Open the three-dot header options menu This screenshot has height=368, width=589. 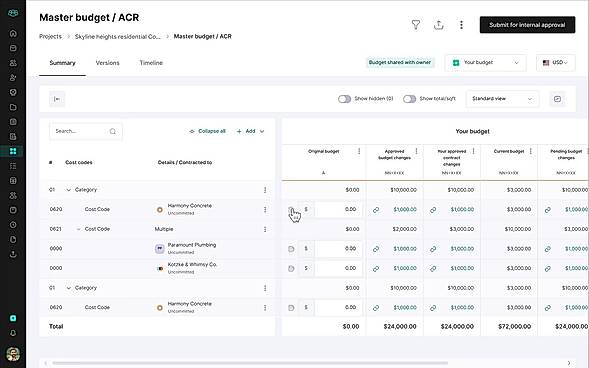click(x=461, y=25)
